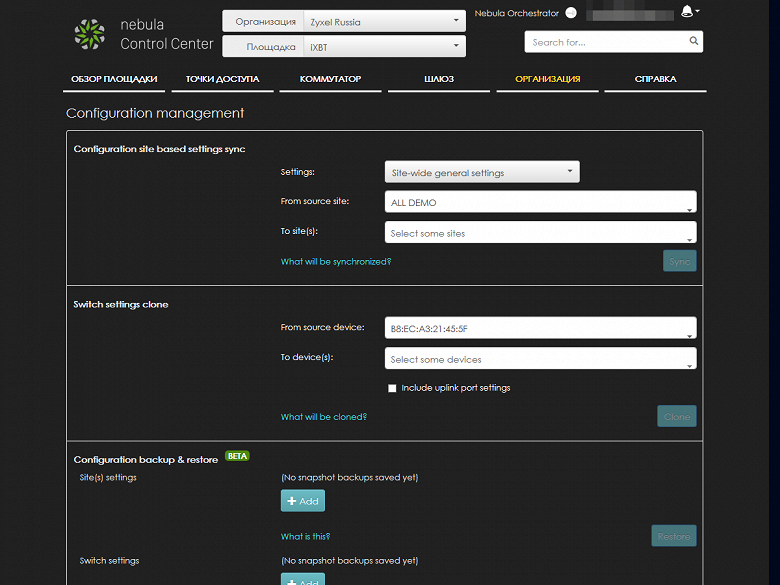780x585 pixels.
Task: Open the notifications bell icon
Action: pyautogui.click(x=687, y=11)
